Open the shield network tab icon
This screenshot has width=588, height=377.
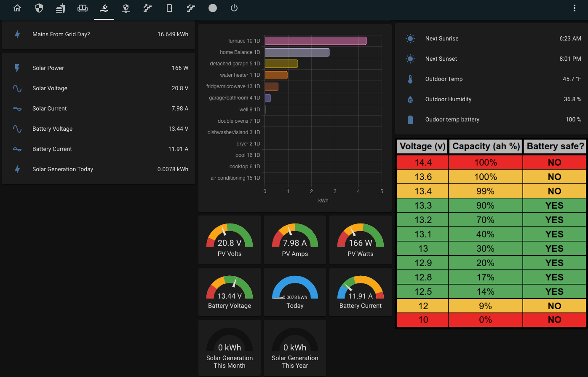click(x=126, y=8)
